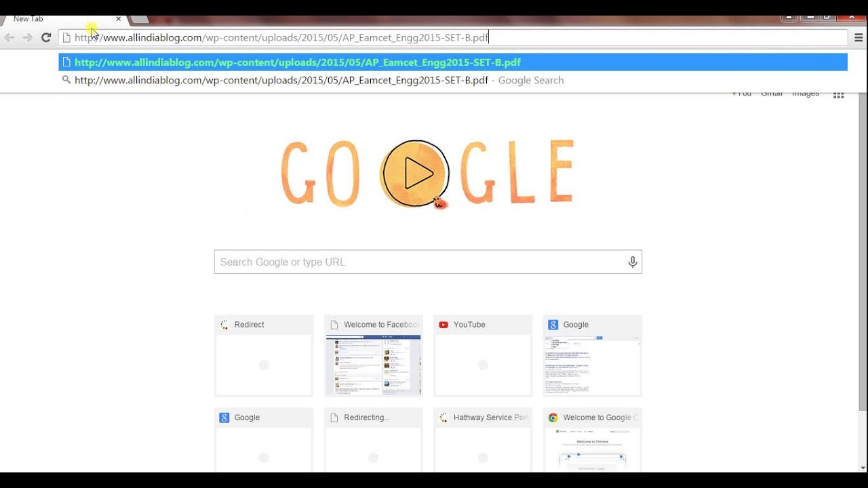Image resolution: width=868 pixels, height=488 pixels.
Task: Click the scrollbar down arrow
Action: 863,467
